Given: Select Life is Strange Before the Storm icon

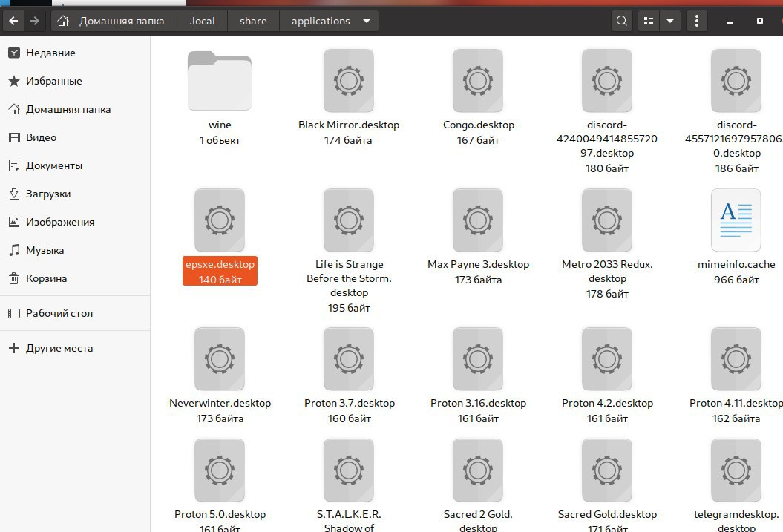Looking at the screenshot, I should click(349, 220).
